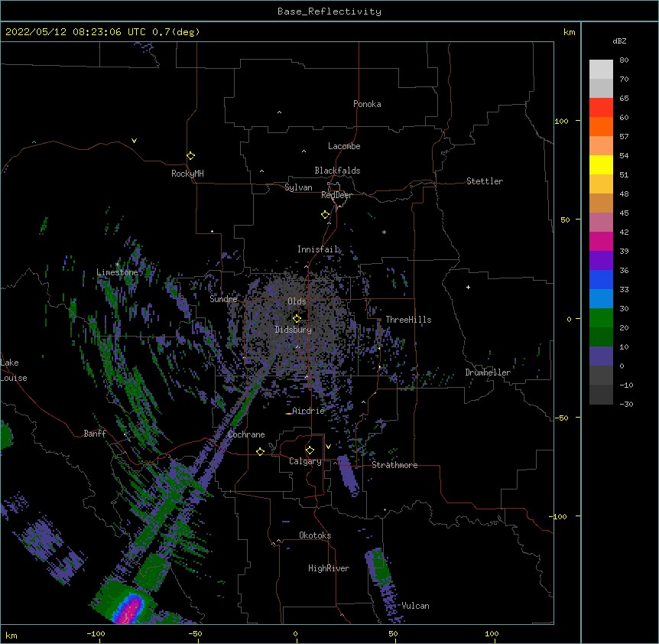Click the yellow 54 dBZ legend swatch

click(601, 165)
